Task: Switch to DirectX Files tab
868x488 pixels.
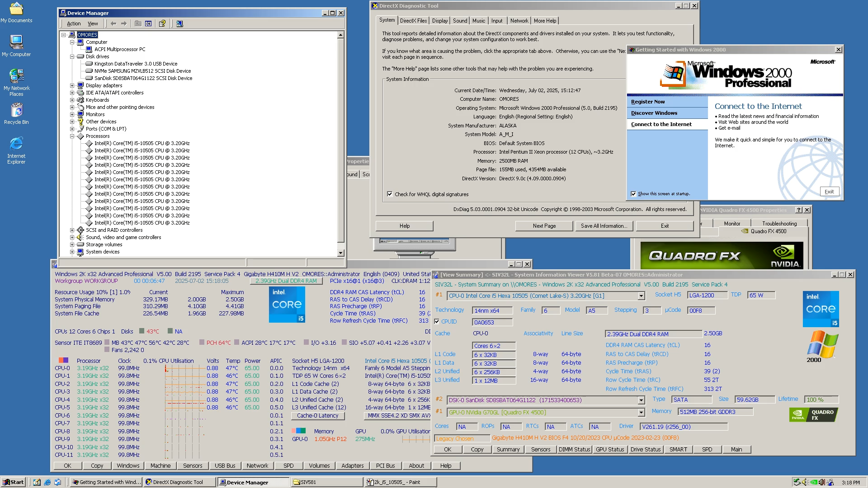Action: pos(413,21)
